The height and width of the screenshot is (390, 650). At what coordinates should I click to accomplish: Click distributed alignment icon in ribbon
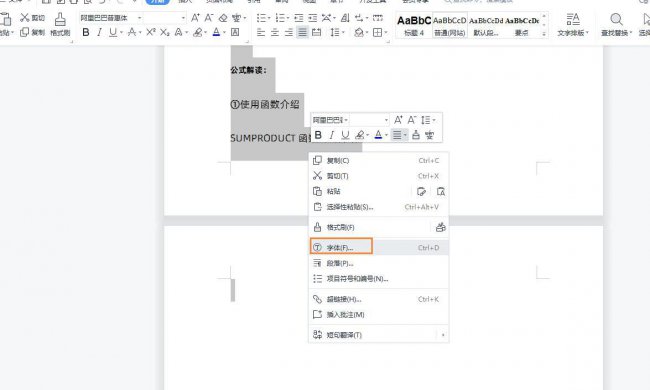(x=317, y=32)
